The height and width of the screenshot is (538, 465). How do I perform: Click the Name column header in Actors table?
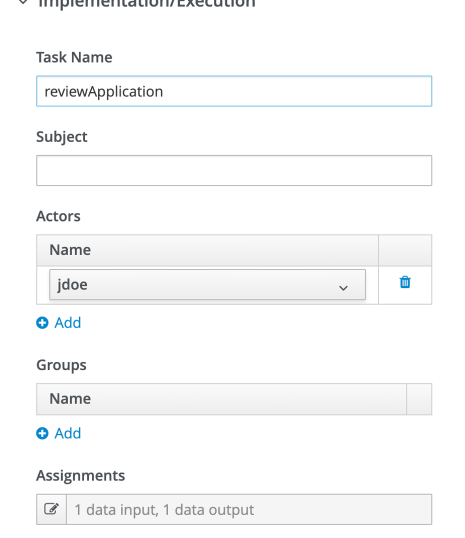pos(207,250)
